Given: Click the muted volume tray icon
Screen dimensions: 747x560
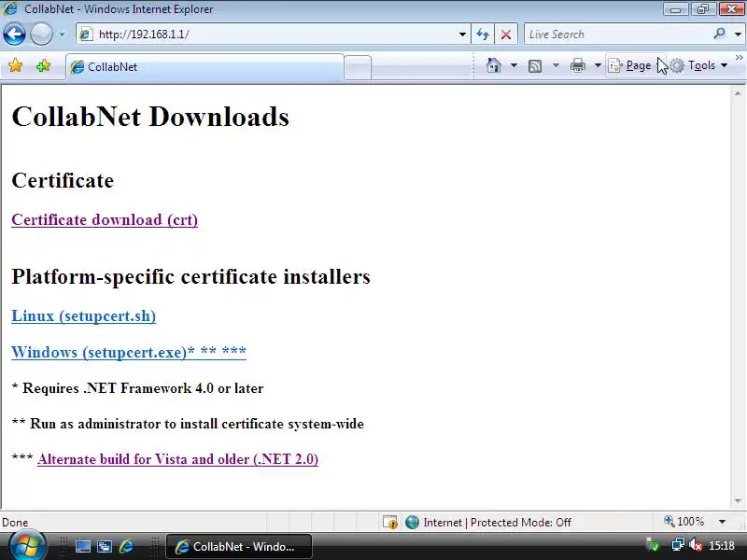Looking at the screenshot, I should 696,544.
